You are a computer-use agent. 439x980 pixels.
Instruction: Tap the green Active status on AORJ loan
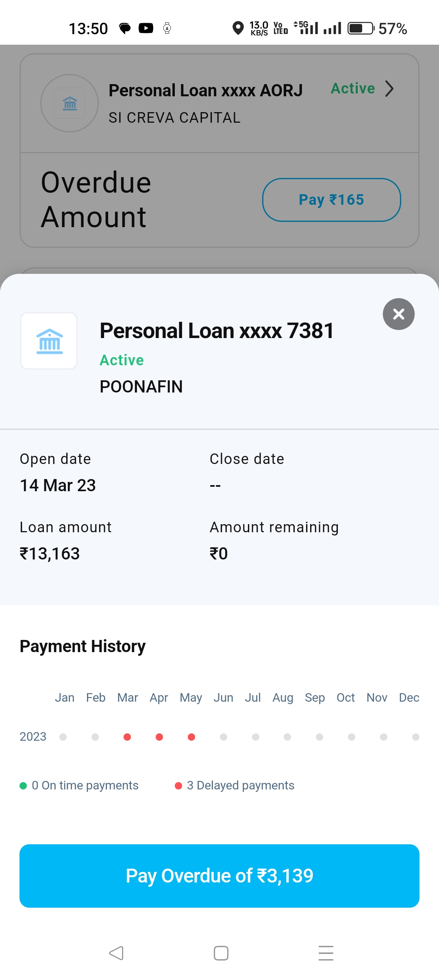352,89
